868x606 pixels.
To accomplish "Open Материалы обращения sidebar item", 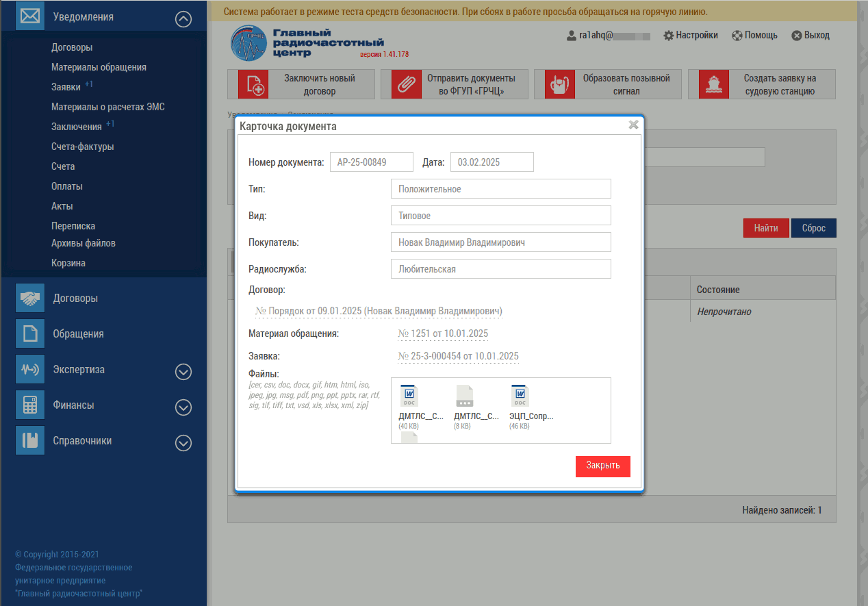I will 99,67.
